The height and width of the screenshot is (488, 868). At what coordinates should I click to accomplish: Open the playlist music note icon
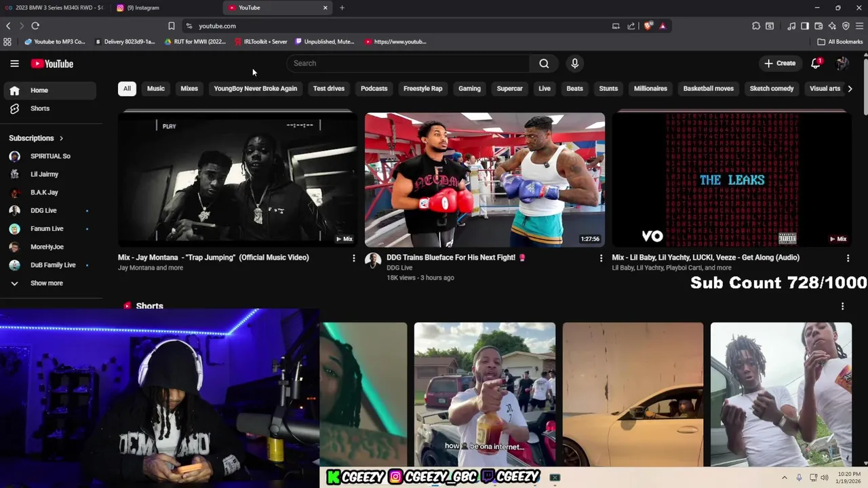(791, 26)
